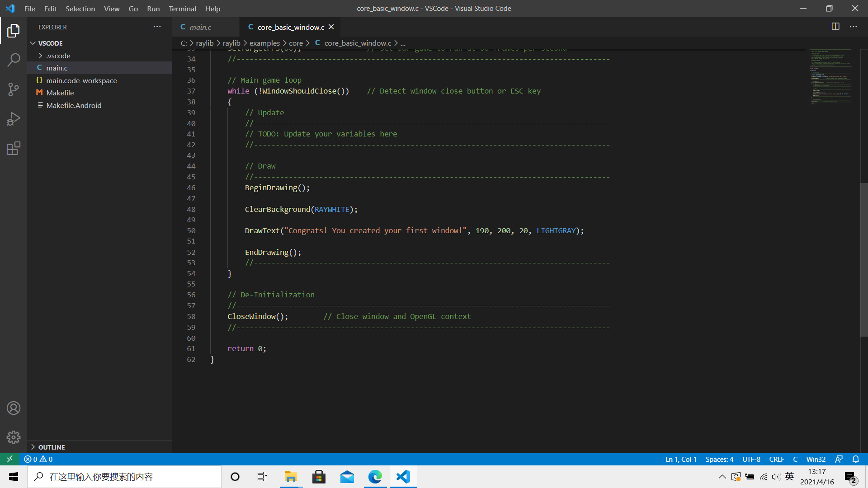Click the Split Editor Right icon
The width and height of the screenshot is (868, 488).
point(835,27)
